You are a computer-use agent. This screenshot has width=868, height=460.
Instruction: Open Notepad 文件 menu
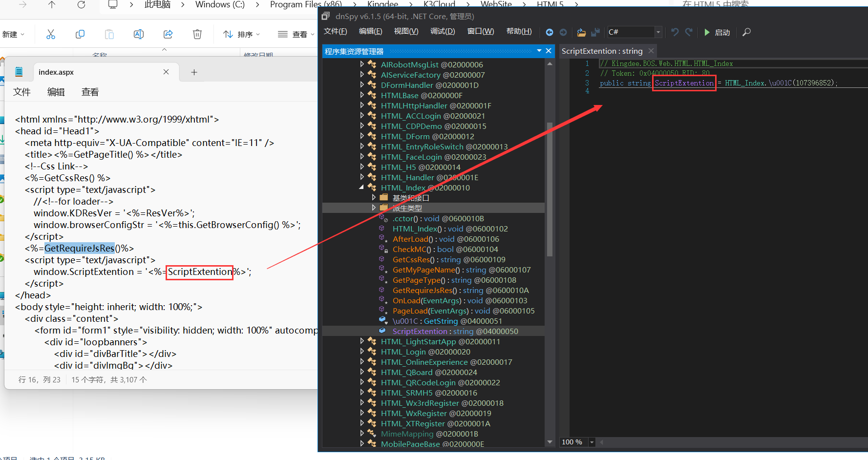(22, 92)
